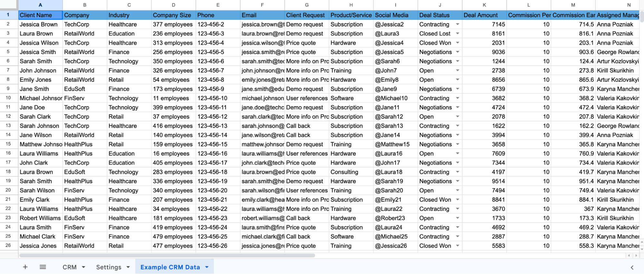Click the select-all corner box
This screenshot has height=274, width=644.
click(x=9, y=5)
